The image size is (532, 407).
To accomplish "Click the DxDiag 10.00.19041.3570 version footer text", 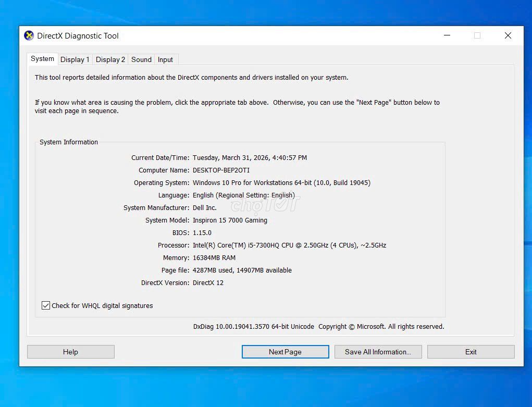I will click(254, 327).
